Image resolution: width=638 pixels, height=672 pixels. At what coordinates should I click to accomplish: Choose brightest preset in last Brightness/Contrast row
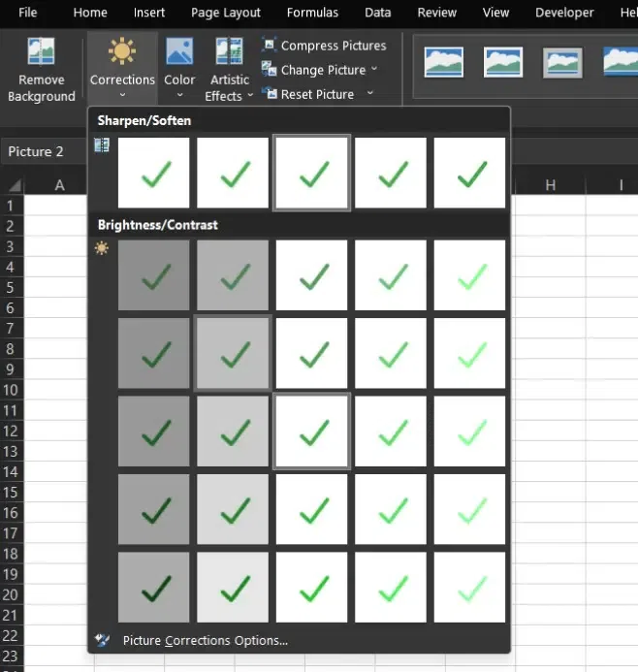(x=469, y=587)
